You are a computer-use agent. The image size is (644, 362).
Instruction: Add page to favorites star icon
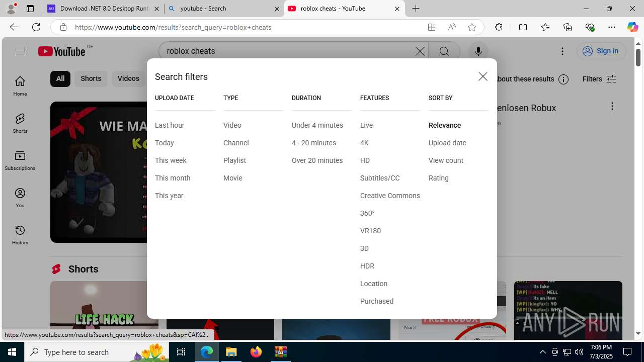point(471,27)
